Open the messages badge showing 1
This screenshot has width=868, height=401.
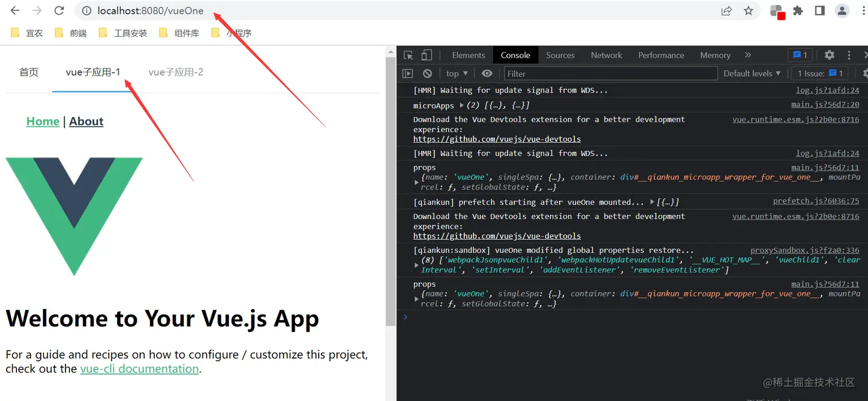tap(800, 55)
